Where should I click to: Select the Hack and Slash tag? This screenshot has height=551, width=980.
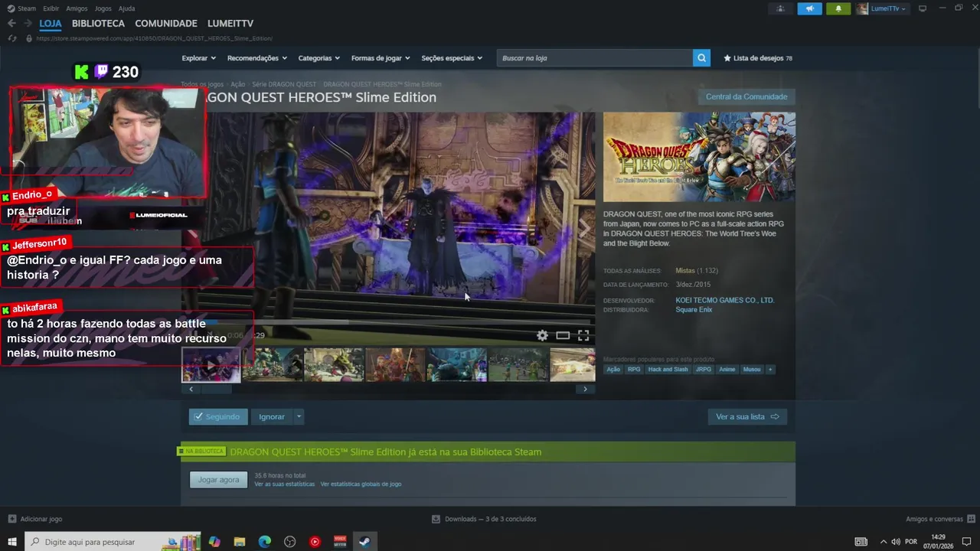[668, 370]
